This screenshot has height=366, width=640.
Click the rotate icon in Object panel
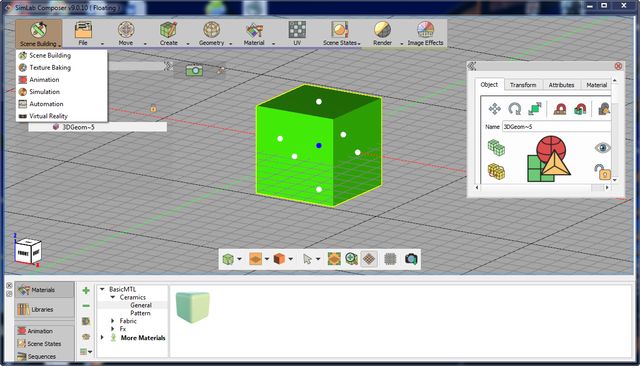coord(515,109)
